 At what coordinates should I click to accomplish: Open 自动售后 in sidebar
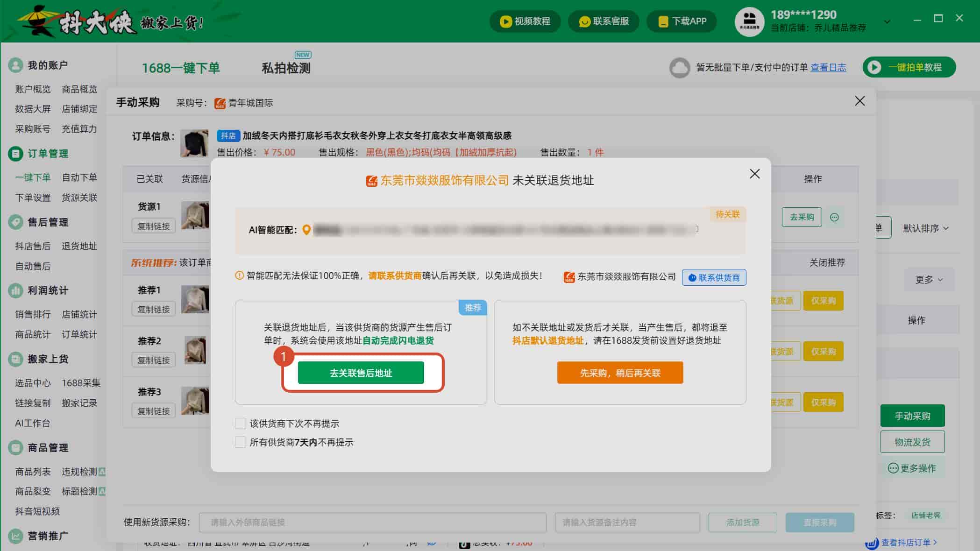tap(33, 266)
